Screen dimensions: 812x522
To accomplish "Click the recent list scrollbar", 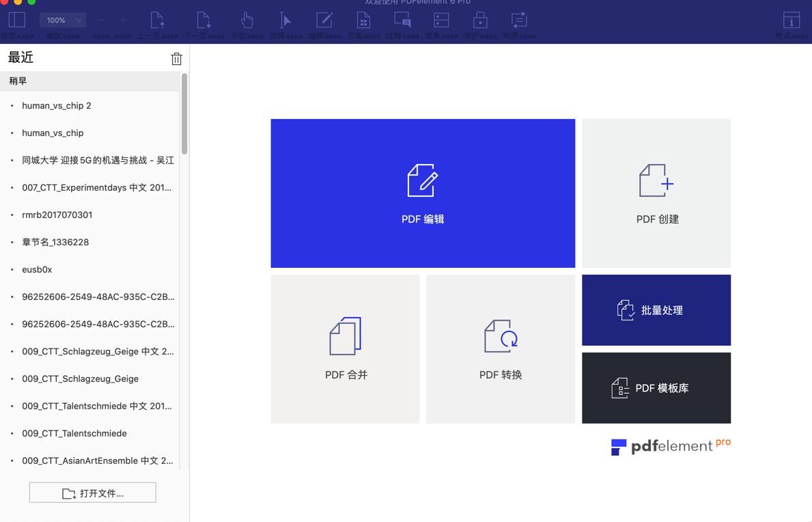I will pyautogui.click(x=184, y=114).
